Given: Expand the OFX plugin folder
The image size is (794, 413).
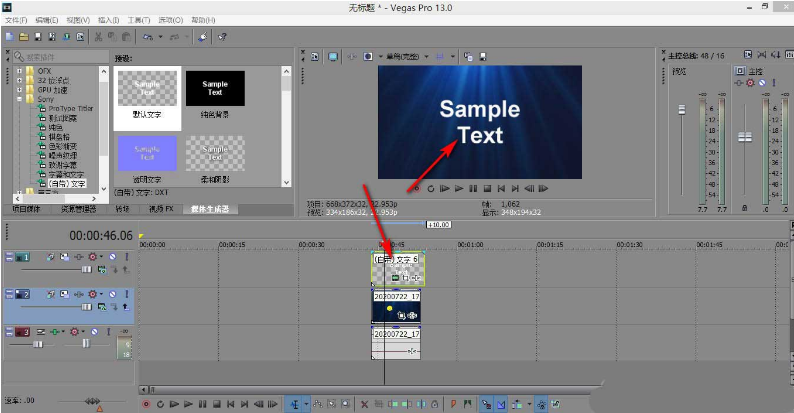Looking at the screenshot, I should click(19, 72).
